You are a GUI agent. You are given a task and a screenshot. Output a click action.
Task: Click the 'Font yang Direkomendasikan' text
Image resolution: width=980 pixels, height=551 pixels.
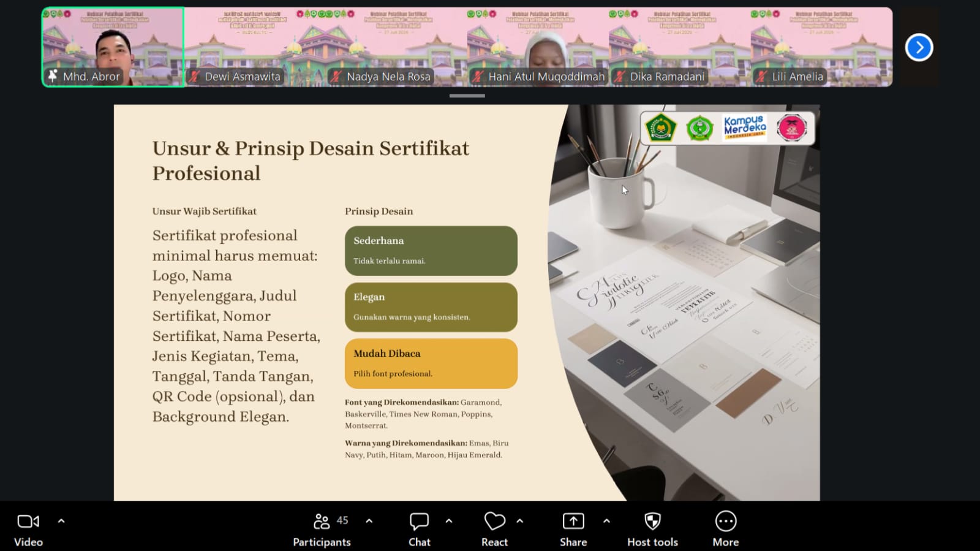[x=402, y=403]
